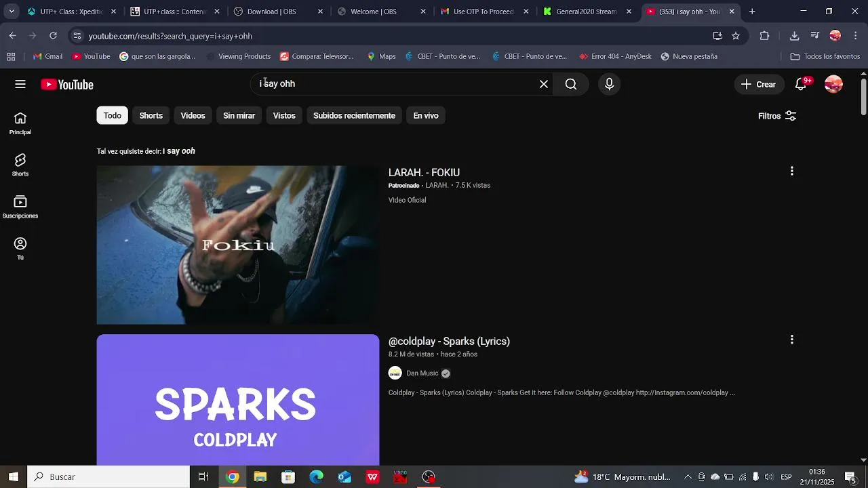This screenshot has height=488, width=868.
Task: Open more options for LARAH. - FOKIU
Action: click(791, 171)
